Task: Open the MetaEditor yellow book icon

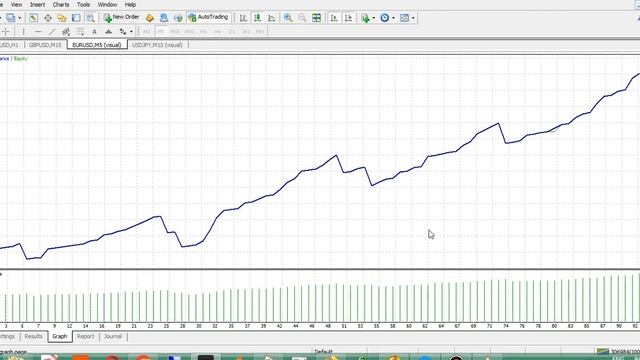Action: (150, 18)
